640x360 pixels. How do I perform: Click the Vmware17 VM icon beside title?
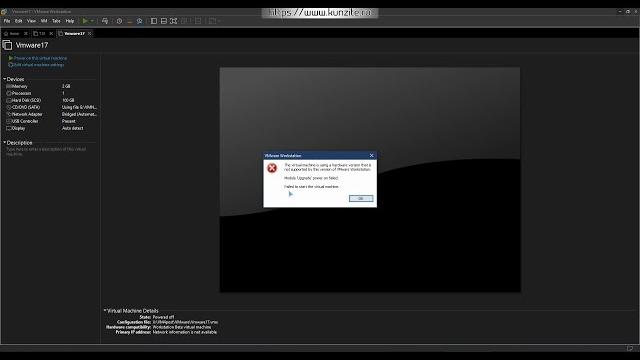point(7,45)
